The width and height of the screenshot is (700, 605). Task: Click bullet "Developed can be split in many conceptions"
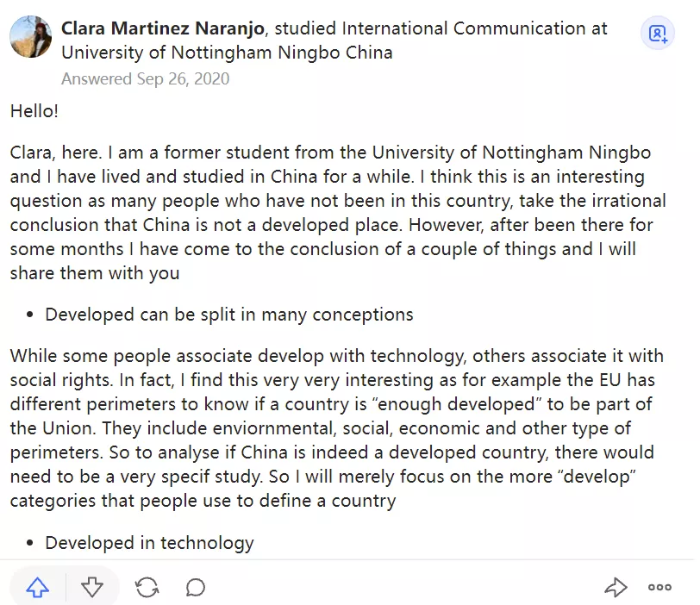pyautogui.click(x=229, y=315)
